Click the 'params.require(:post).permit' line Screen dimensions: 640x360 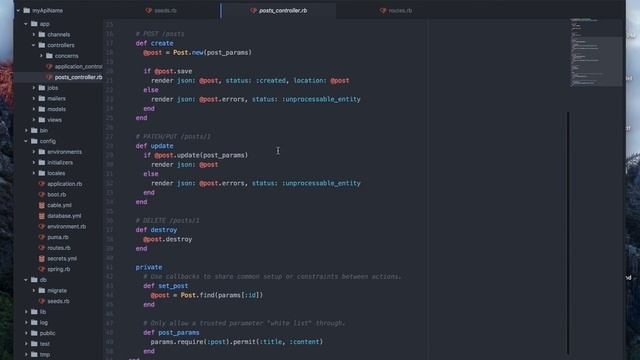pyautogui.click(x=236, y=342)
